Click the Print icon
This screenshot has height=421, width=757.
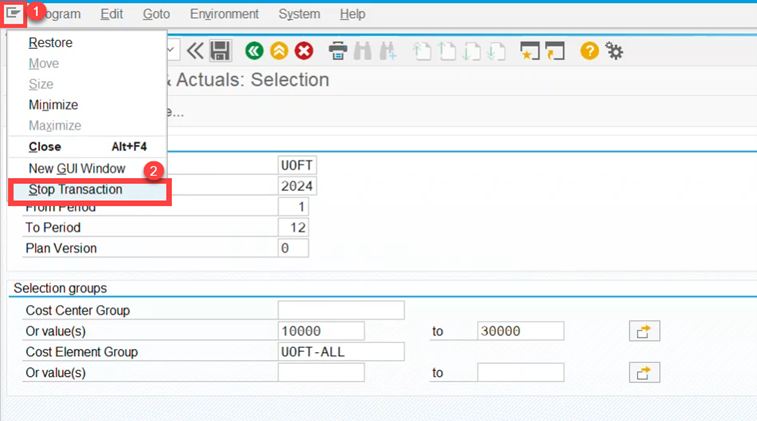[x=338, y=51]
